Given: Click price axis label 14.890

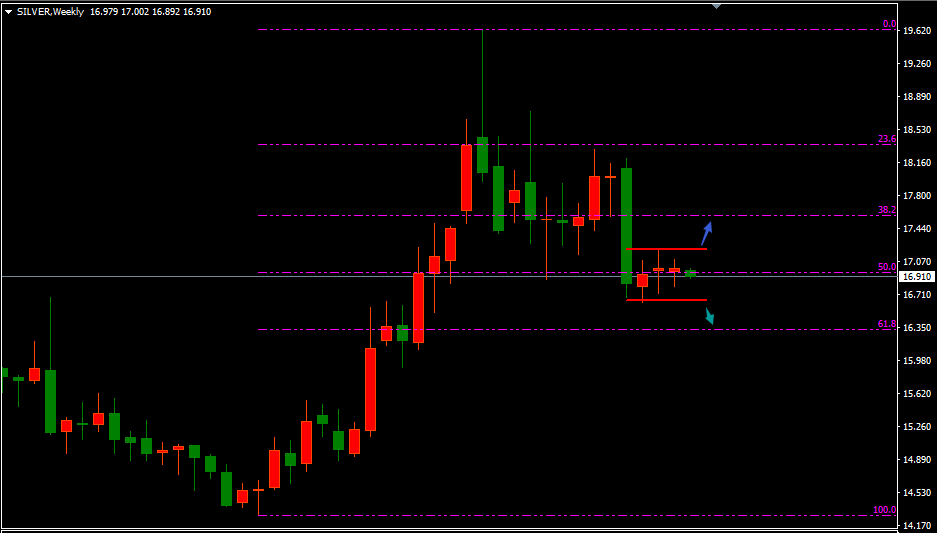Looking at the screenshot, I should point(917,460).
